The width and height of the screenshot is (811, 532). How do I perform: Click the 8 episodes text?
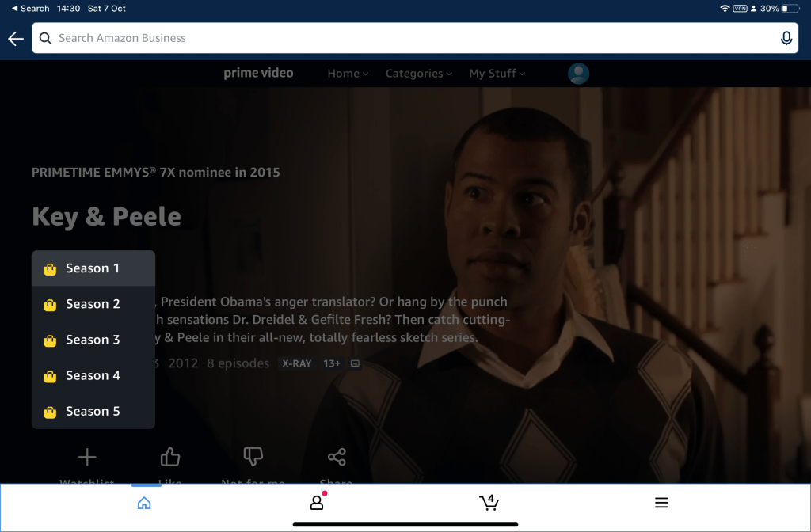tap(238, 363)
